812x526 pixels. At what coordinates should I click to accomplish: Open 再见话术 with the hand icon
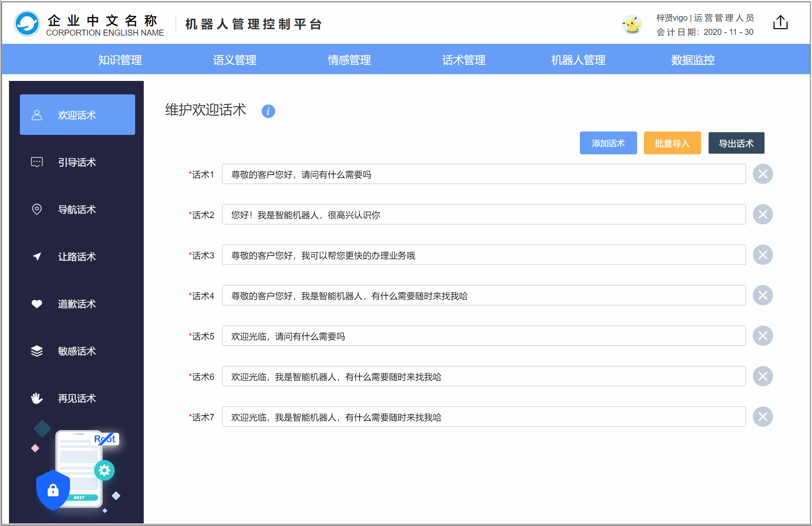(x=77, y=398)
